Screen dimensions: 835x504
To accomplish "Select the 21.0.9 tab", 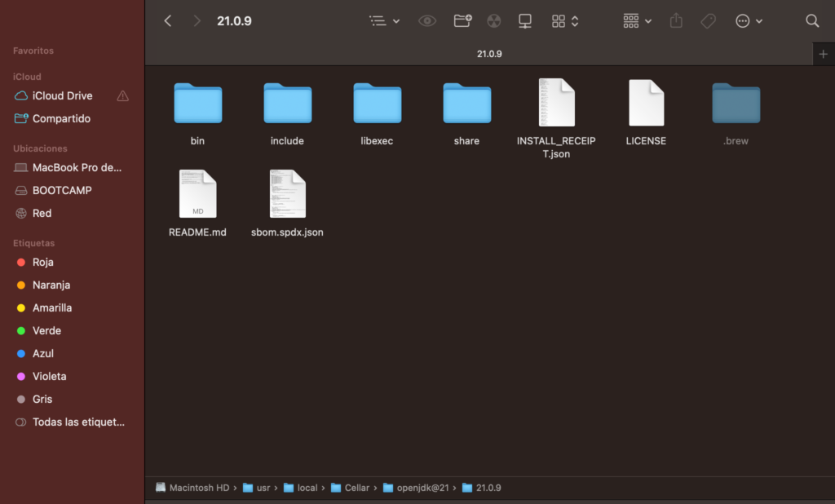I will pyautogui.click(x=489, y=54).
